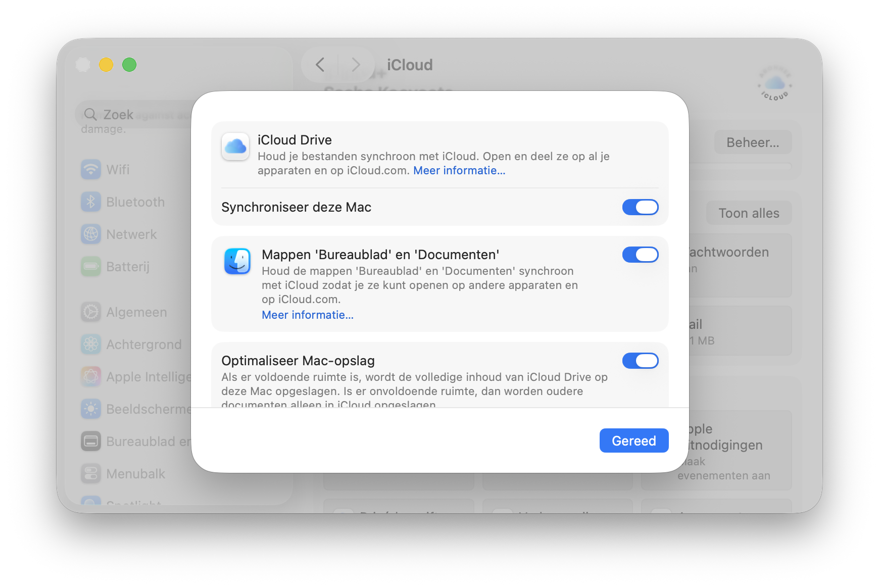
Task: Select the Wifi icon in the sidebar
Action: click(90, 170)
